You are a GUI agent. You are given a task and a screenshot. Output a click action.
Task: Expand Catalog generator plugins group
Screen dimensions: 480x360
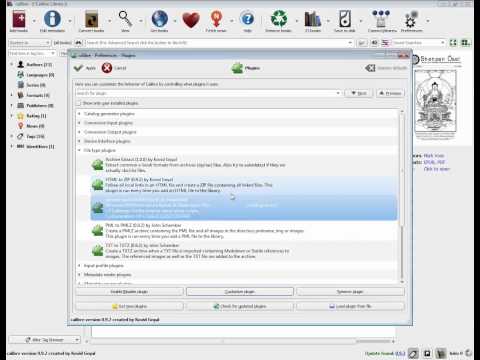[80, 114]
